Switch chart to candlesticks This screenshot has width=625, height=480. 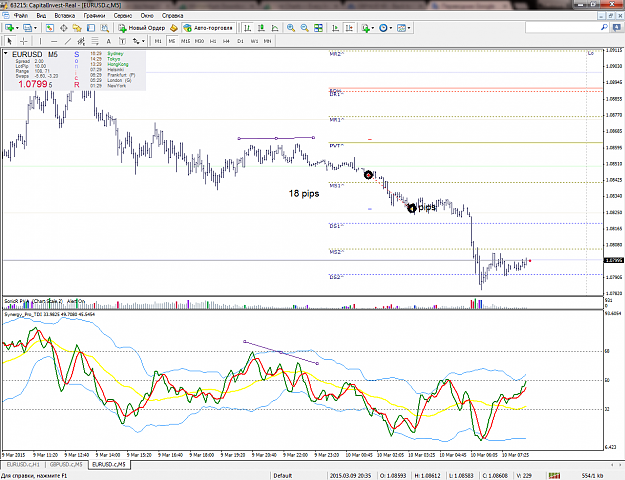click(261, 28)
